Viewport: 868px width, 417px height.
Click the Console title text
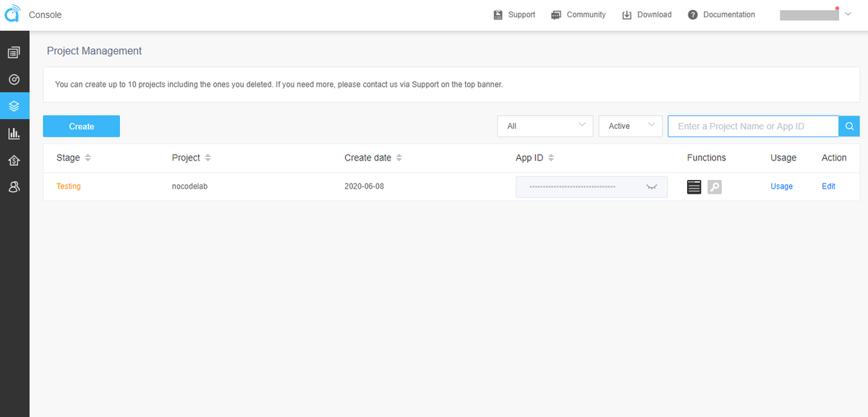45,14
